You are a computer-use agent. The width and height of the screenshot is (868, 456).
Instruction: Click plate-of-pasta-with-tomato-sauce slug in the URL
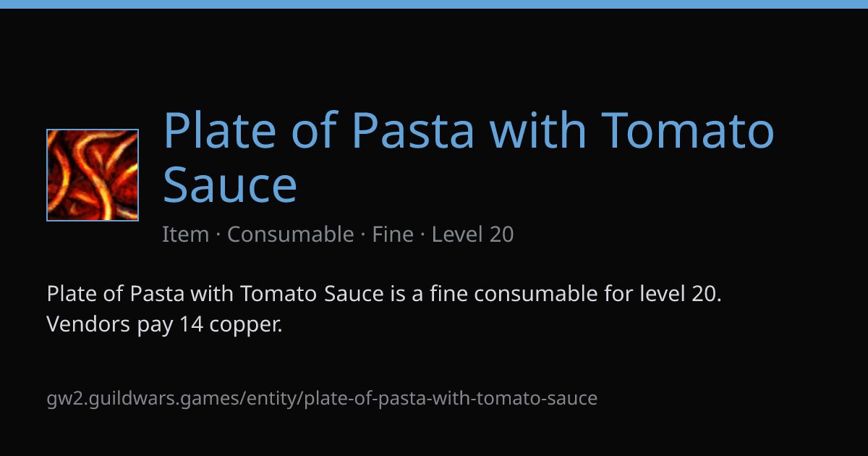(451, 398)
